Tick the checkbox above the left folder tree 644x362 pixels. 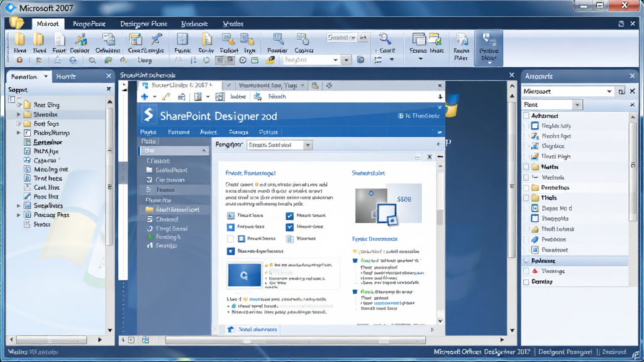12,99
